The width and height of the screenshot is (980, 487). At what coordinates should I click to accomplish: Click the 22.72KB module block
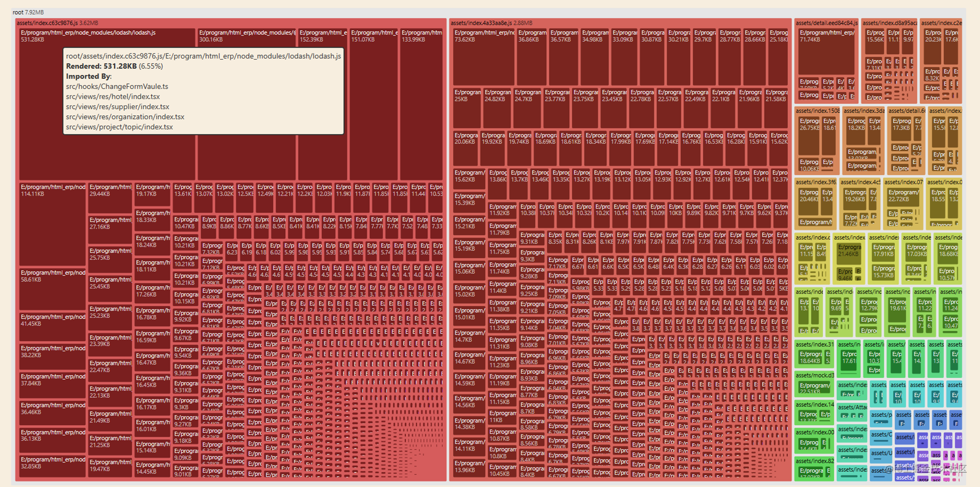(x=903, y=197)
